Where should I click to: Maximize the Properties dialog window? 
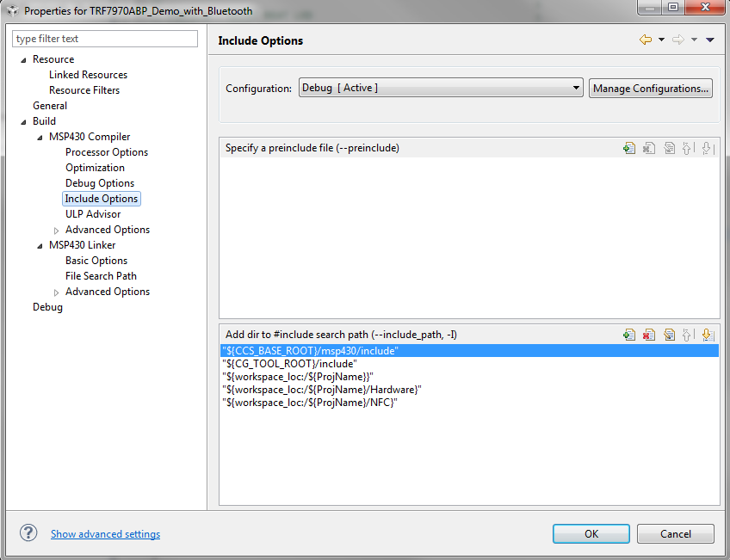673,7
